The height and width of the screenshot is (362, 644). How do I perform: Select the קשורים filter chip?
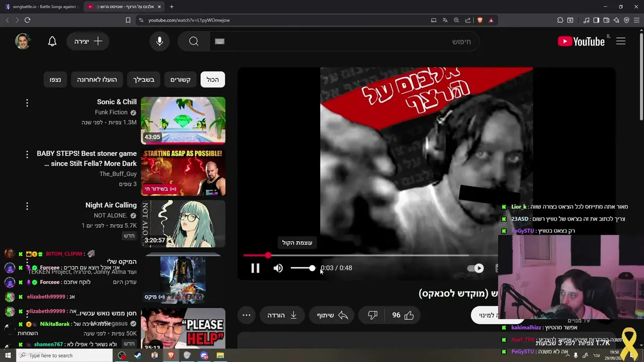[180, 79]
